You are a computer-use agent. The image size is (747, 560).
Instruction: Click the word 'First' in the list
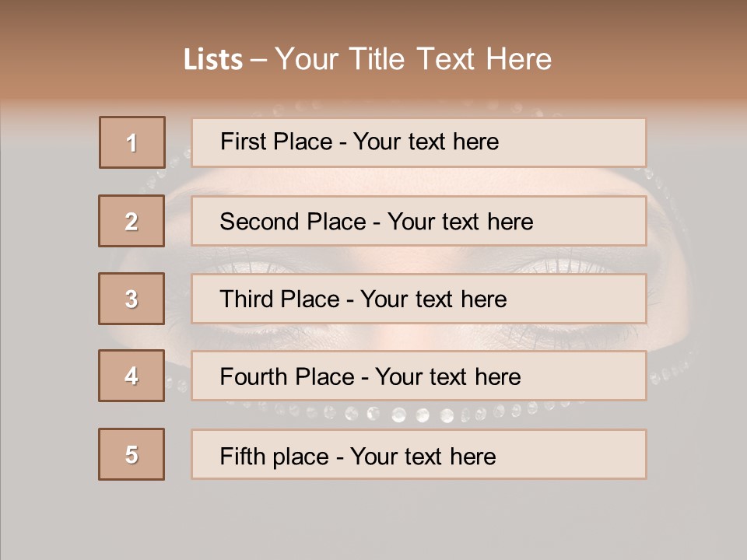coord(240,142)
